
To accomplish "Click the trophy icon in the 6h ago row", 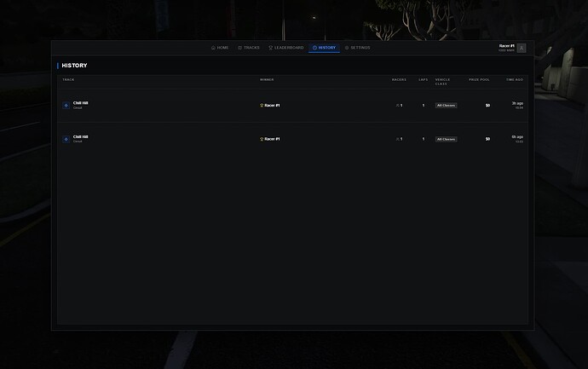I will click(x=262, y=139).
